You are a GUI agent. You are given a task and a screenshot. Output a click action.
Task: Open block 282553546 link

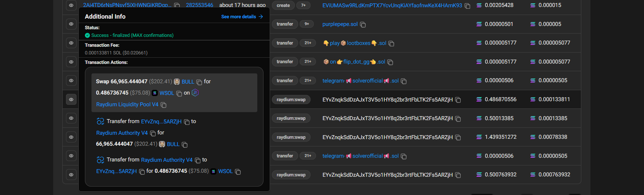(x=199, y=5)
